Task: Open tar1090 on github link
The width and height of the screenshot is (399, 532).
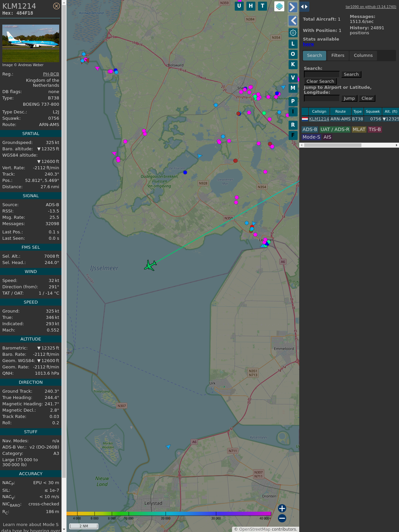Action: [371, 7]
